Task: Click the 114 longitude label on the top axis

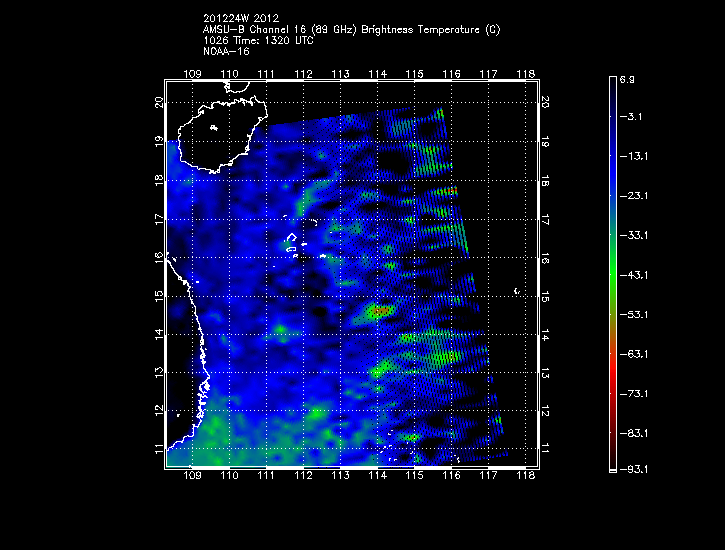Action: 378,74
